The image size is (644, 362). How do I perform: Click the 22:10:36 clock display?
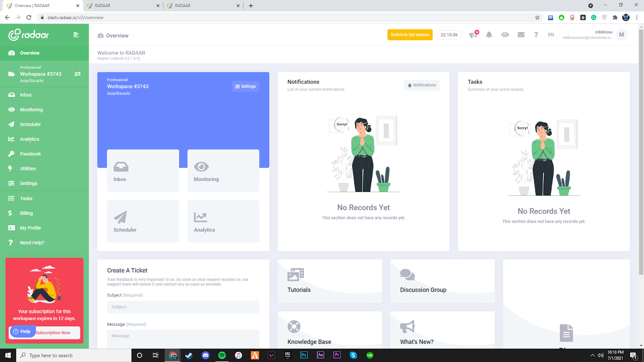tap(449, 35)
